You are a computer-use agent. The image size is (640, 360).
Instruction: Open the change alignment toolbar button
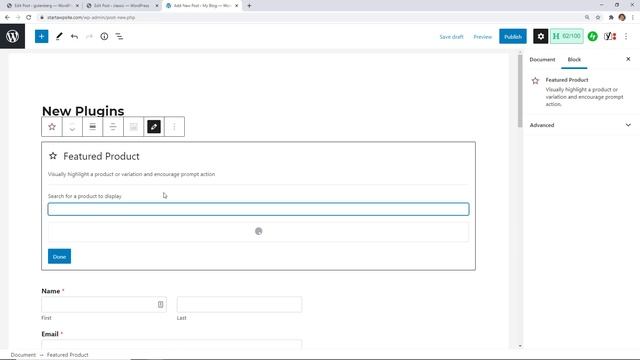[93, 127]
